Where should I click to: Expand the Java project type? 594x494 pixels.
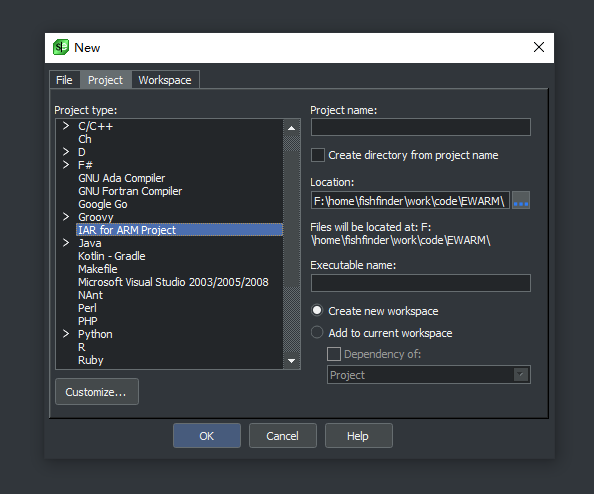click(x=66, y=243)
